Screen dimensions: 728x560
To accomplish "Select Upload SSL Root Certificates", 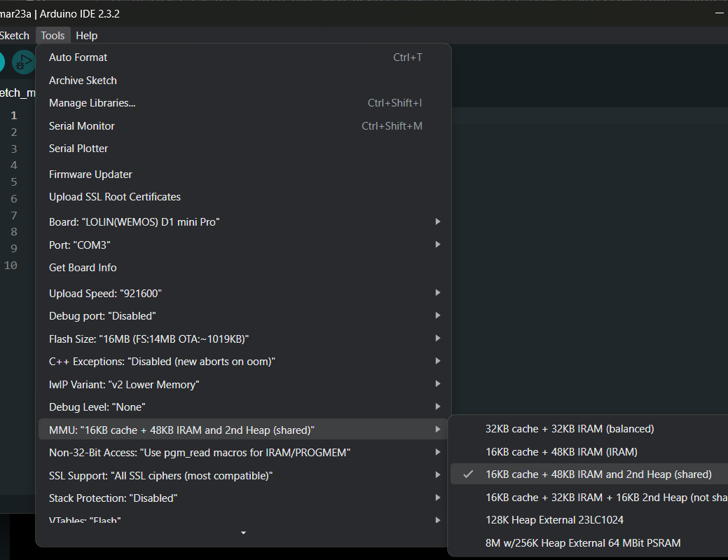I will point(243,197).
